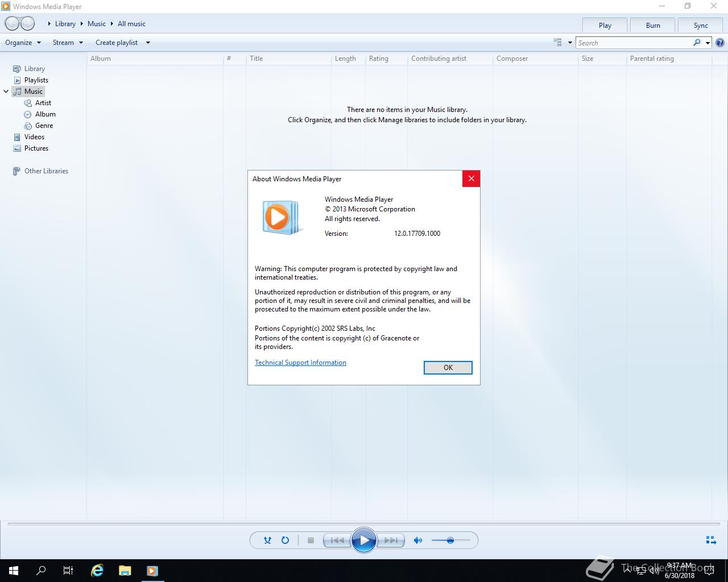728x582 pixels.
Task: Click All music in the breadcrumb path
Action: [131, 24]
